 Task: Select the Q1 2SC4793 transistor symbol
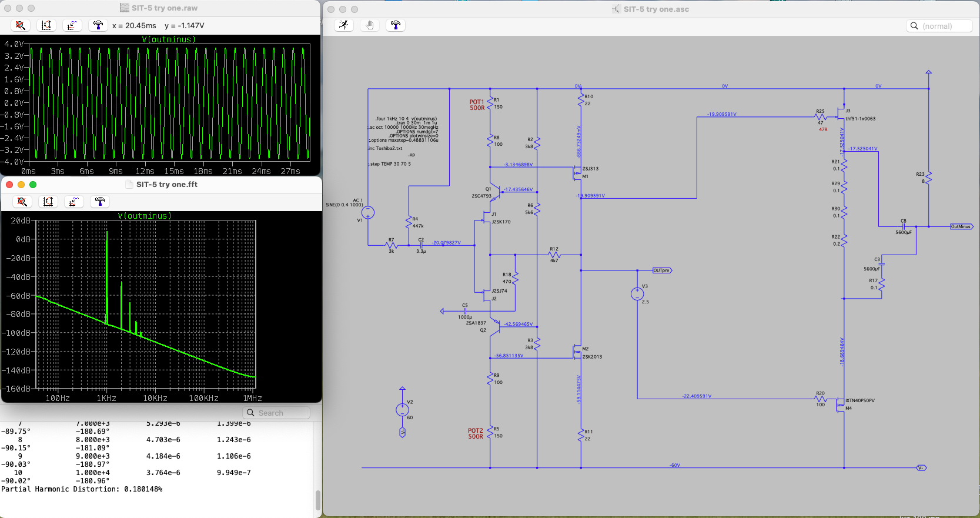point(496,192)
